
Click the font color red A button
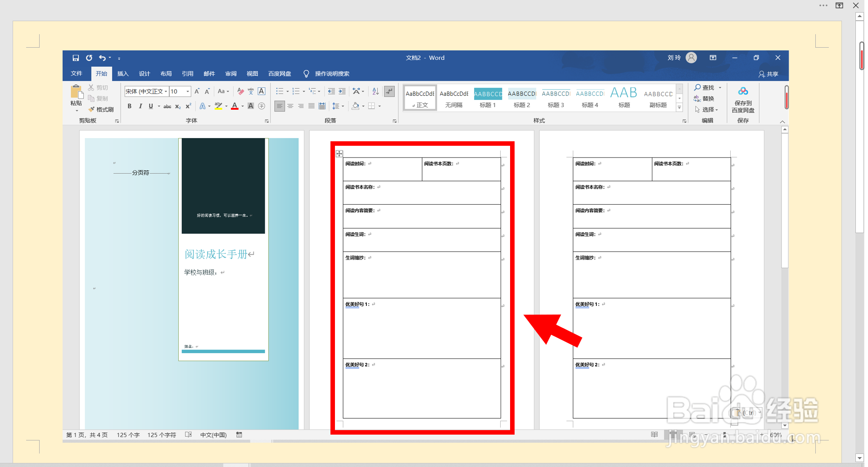click(235, 106)
